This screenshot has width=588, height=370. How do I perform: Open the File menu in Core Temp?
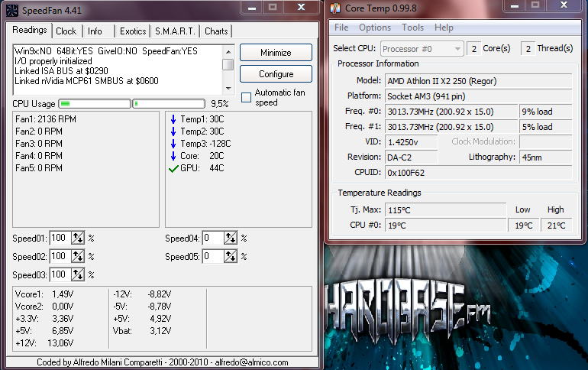coord(341,28)
